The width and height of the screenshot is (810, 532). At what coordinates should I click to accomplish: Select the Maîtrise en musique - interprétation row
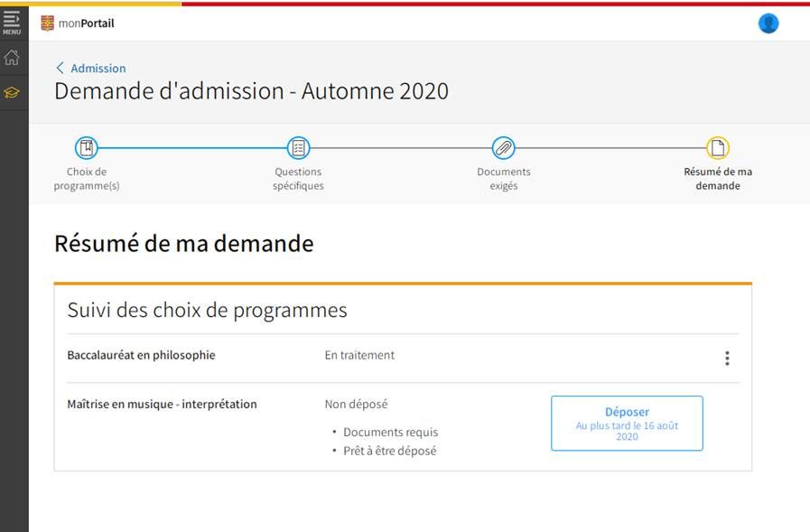[163, 405]
